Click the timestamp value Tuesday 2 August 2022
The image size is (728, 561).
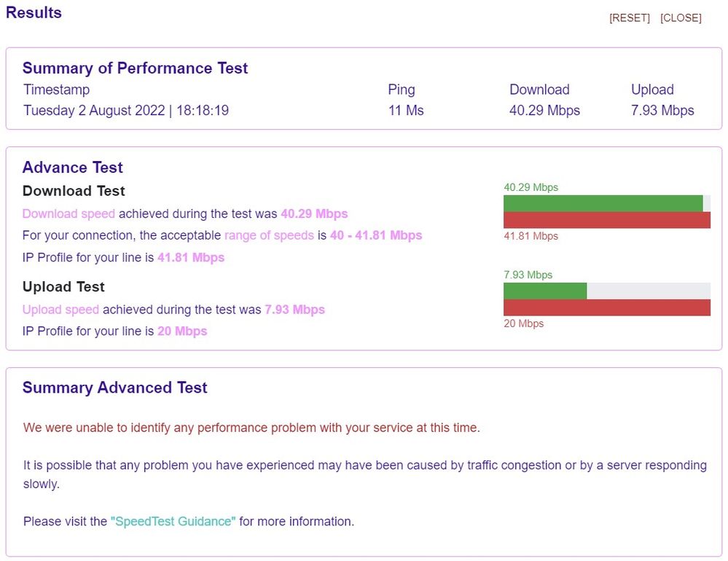point(125,111)
